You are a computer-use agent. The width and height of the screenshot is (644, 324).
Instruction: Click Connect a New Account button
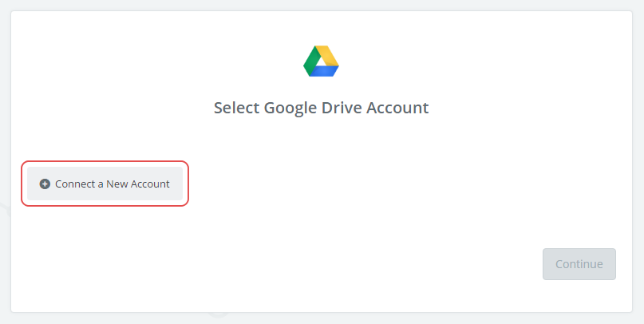pyautogui.click(x=105, y=184)
